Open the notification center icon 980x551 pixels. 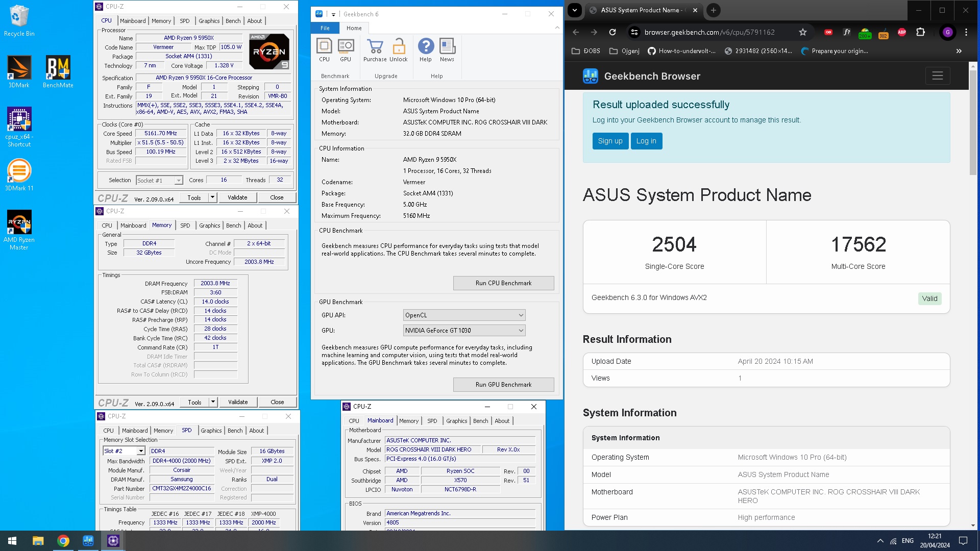click(963, 541)
